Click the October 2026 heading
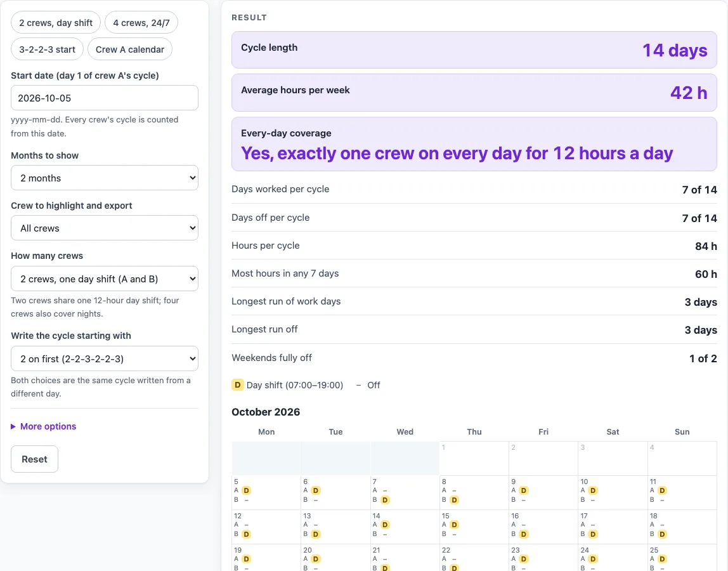This screenshot has height=571, width=728. 266,412
